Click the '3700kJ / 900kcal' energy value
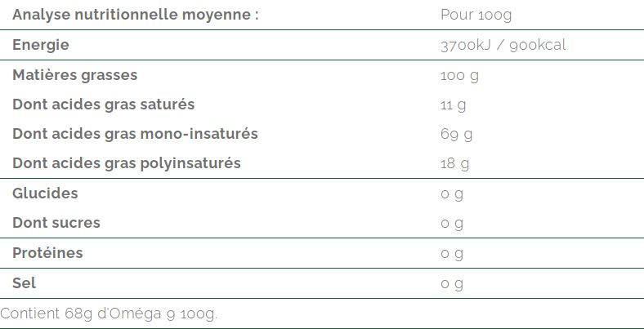The image size is (644, 329). click(503, 45)
